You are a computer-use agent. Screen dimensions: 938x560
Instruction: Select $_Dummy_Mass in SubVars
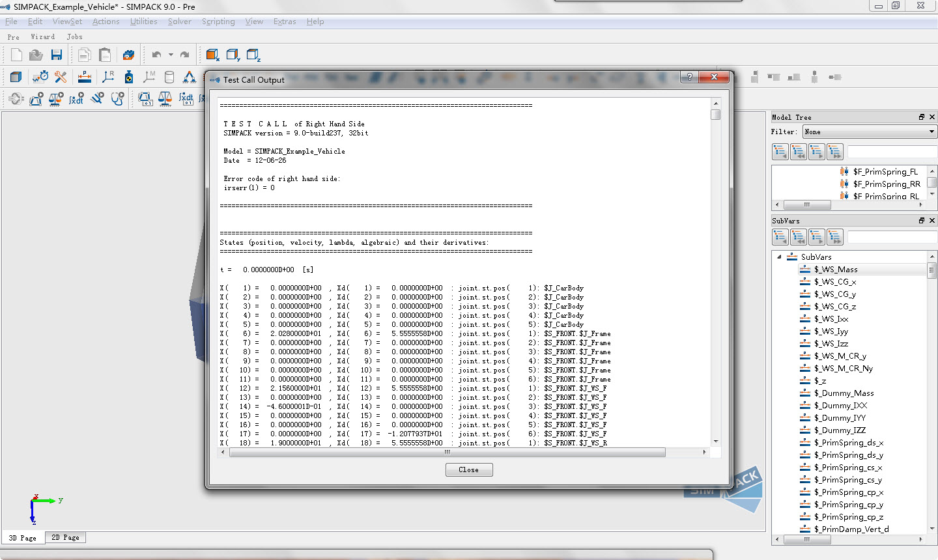[844, 393]
